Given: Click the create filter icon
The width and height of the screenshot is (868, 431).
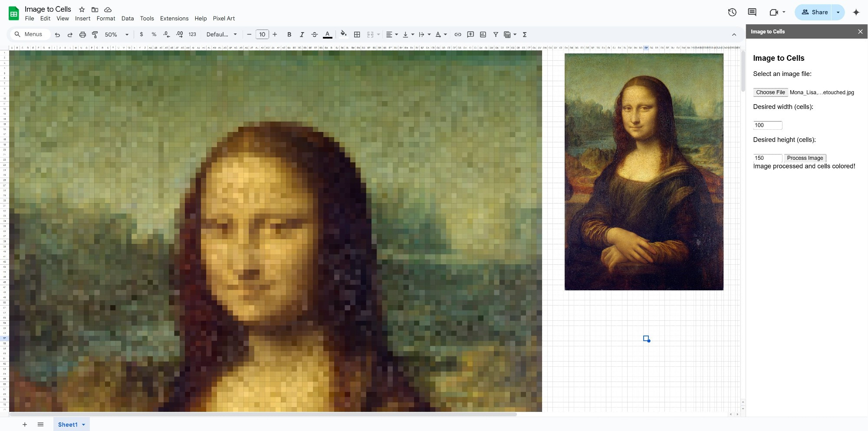Looking at the screenshot, I should click(x=496, y=34).
